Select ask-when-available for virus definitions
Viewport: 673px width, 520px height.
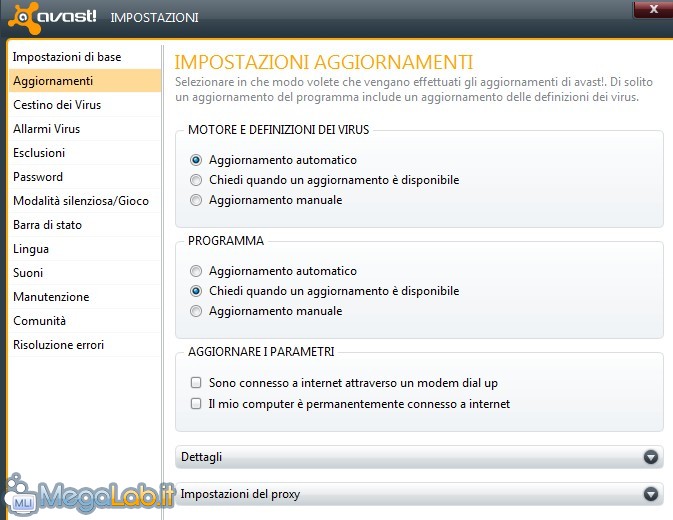(x=196, y=180)
